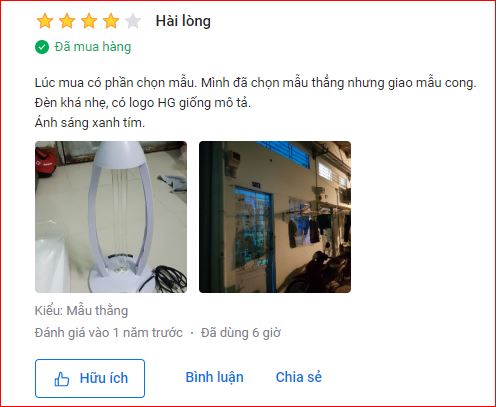
Task: Click the review line starting Lúc mua
Action: (x=255, y=83)
